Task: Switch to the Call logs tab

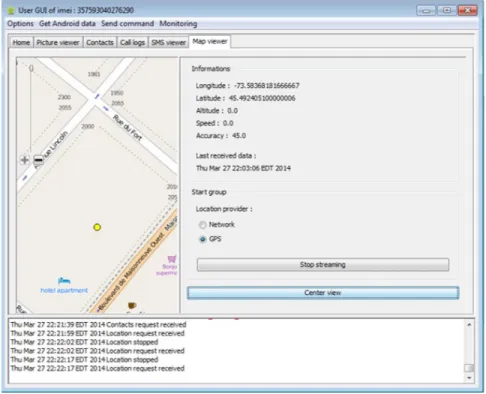Action: 132,43
